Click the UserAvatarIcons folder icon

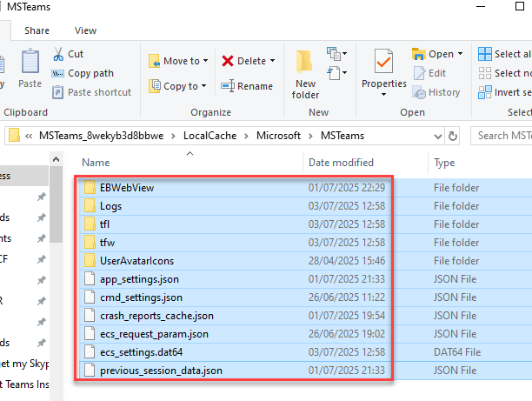click(90, 261)
